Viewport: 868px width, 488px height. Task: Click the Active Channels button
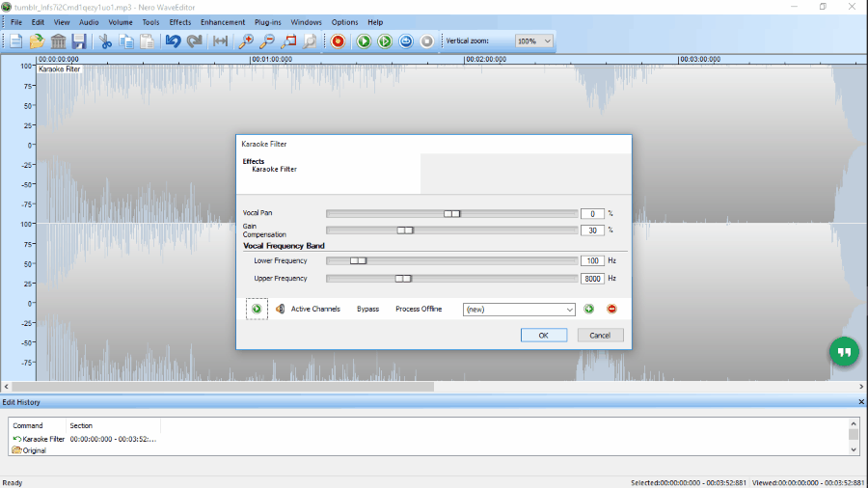click(x=315, y=309)
